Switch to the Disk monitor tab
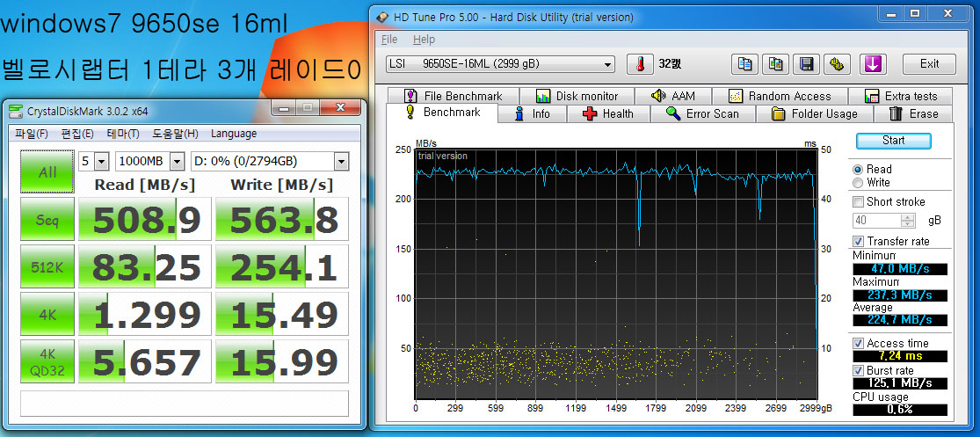This screenshot has width=980, height=437. coord(577,96)
